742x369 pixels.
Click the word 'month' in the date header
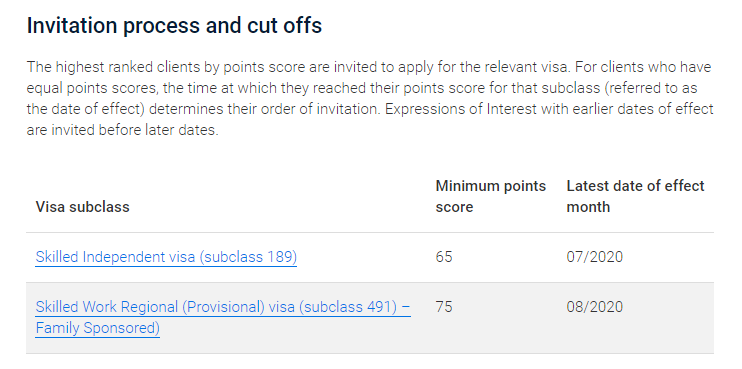588,207
